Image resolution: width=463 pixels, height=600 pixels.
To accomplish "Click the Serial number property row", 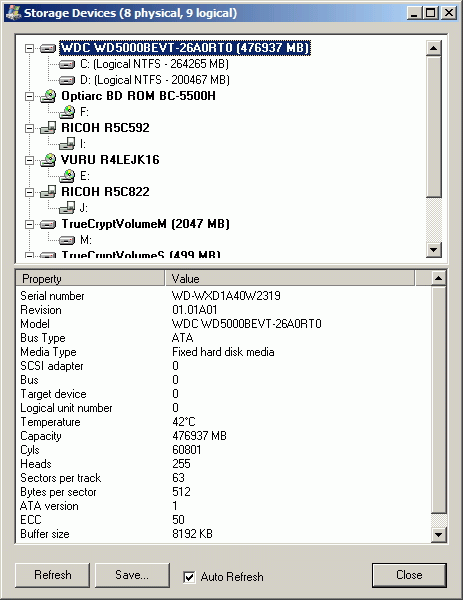I will point(223,296).
